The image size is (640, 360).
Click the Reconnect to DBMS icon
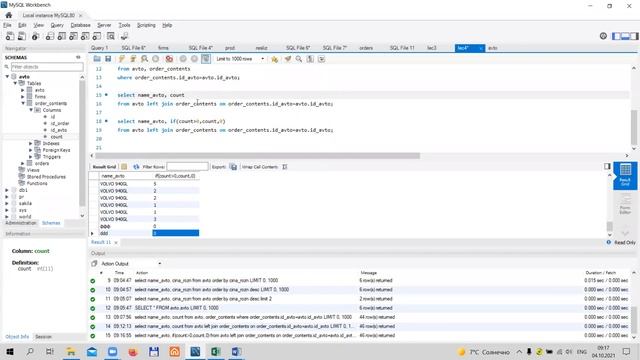(124, 36)
